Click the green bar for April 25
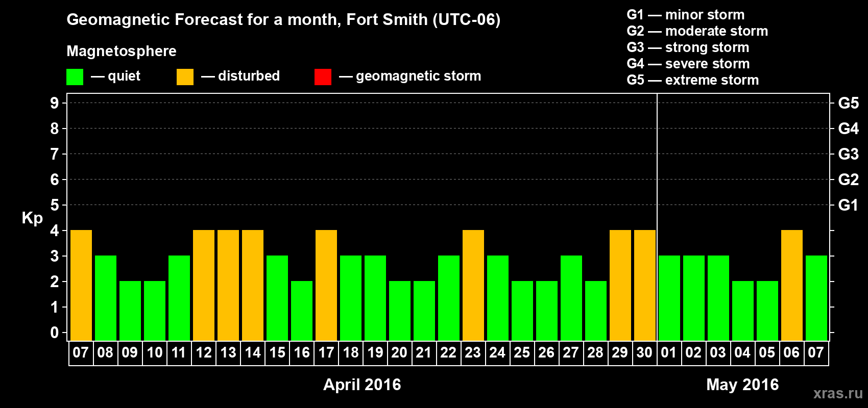This screenshot has width=868, height=408. 522,311
